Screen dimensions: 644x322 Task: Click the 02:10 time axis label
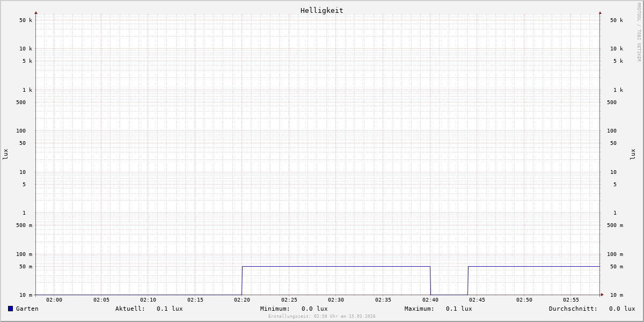click(x=148, y=300)
